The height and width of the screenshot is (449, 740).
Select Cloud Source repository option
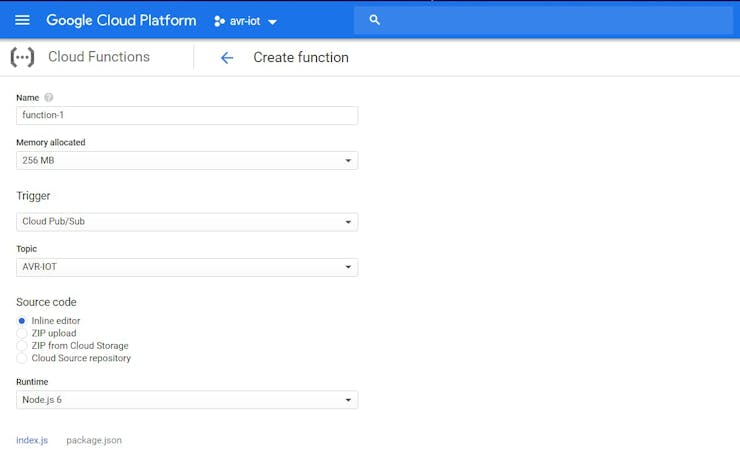coord(22,358)
